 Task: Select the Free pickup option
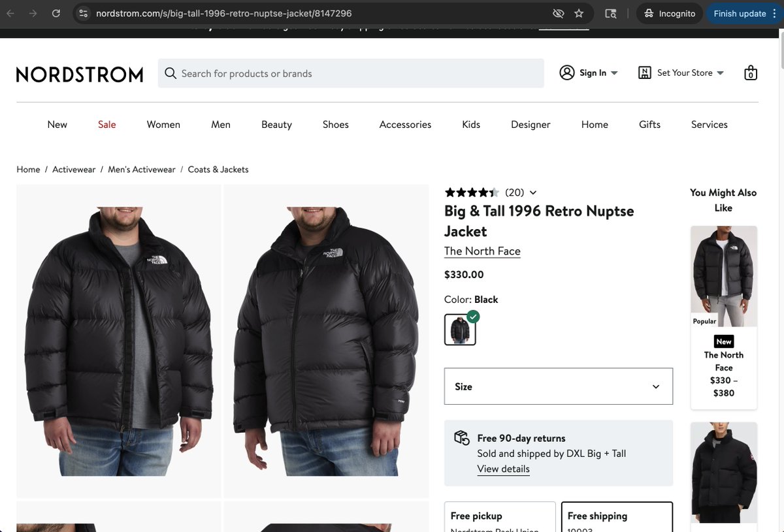point(500,516)
